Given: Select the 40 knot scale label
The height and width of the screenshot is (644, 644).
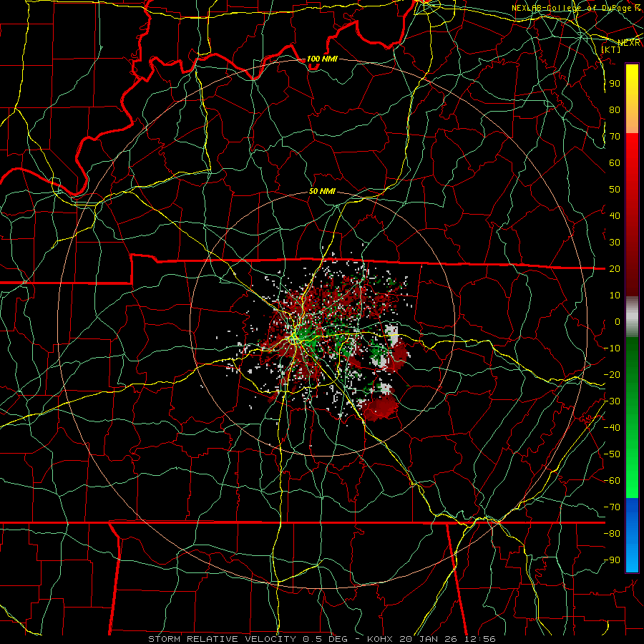Looking at the screenshot, I should point(615,215).
